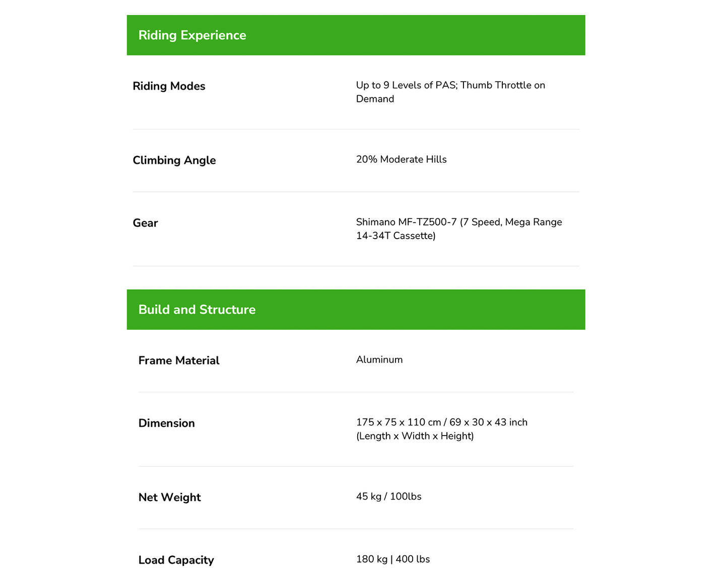
Task: Click the 20% Moderate Hills value
Action: click(x=402, y=159)
